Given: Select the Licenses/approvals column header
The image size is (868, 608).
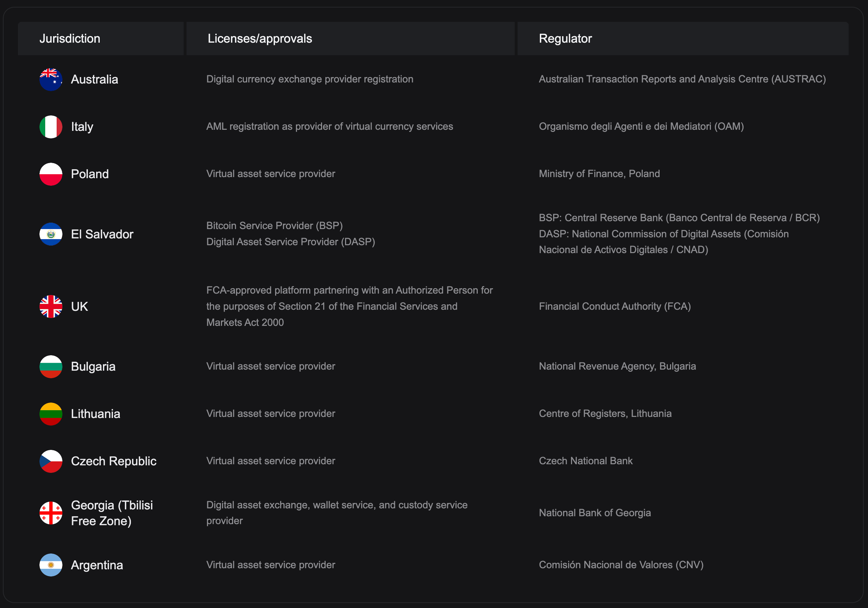Looking at the screenshot, I should coord(260,39).
